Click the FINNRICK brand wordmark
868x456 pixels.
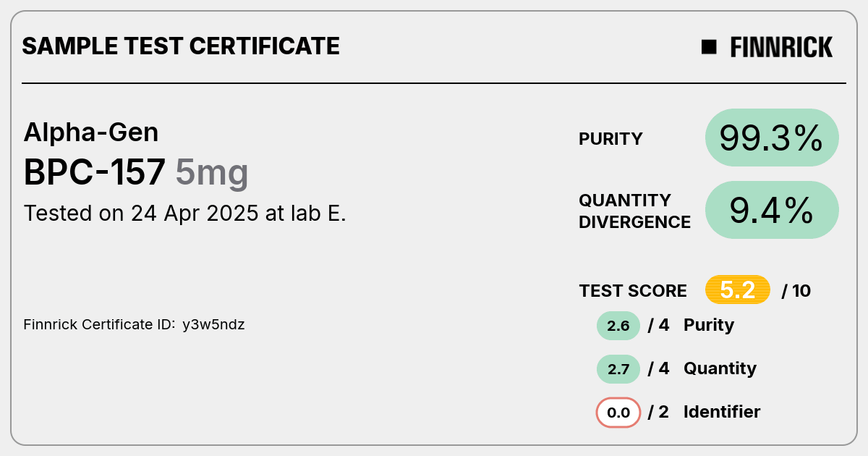(781, 47)
